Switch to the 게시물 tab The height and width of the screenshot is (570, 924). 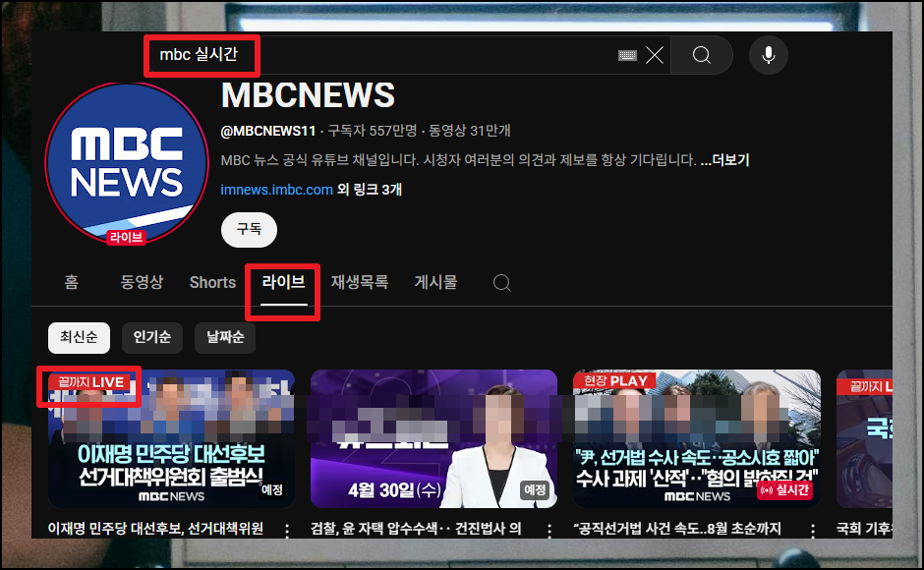[x=435, y=282]
